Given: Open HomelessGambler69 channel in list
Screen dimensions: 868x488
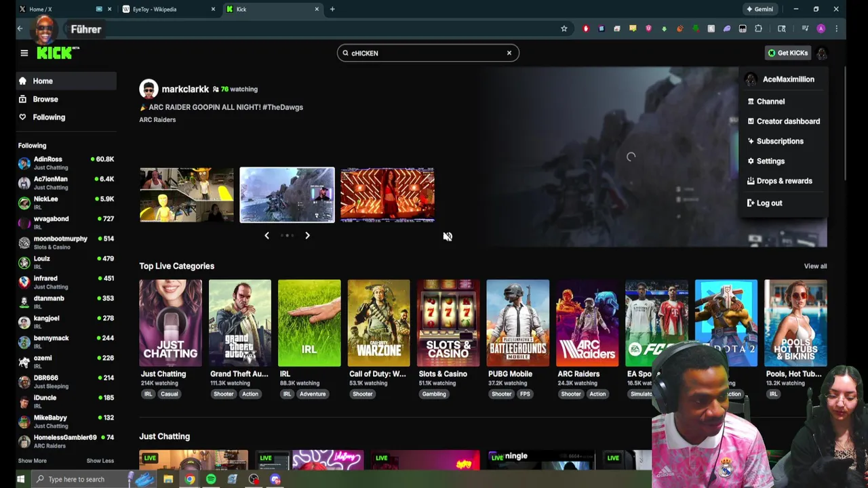Looking at the screenshot, I should click(66, 441).
